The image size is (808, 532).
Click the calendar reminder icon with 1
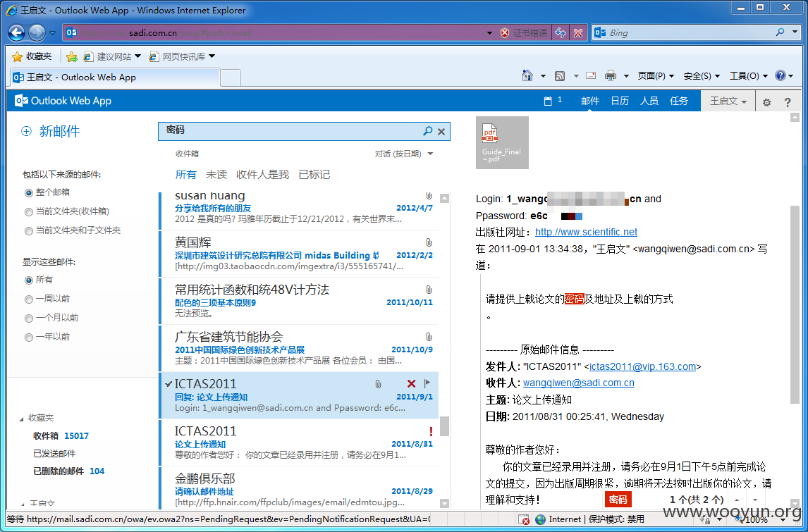pos(553,101)
